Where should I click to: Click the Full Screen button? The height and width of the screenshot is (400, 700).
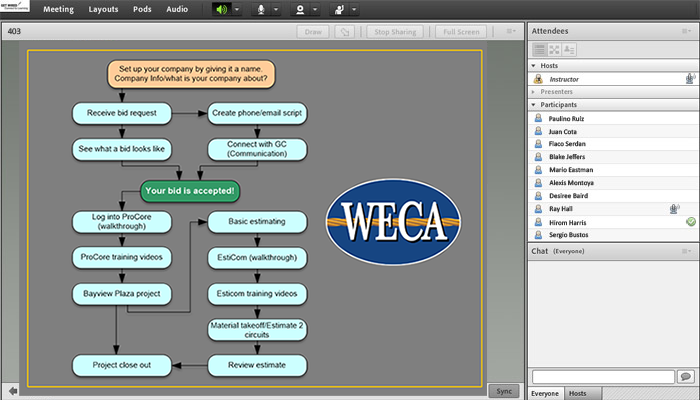click(x=463, y=32)
